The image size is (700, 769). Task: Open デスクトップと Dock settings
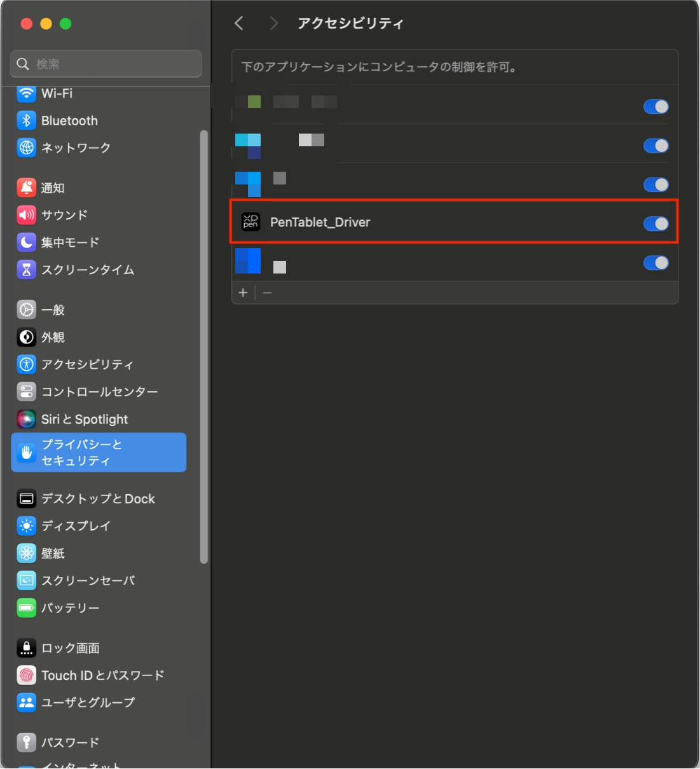coord(98,499)
